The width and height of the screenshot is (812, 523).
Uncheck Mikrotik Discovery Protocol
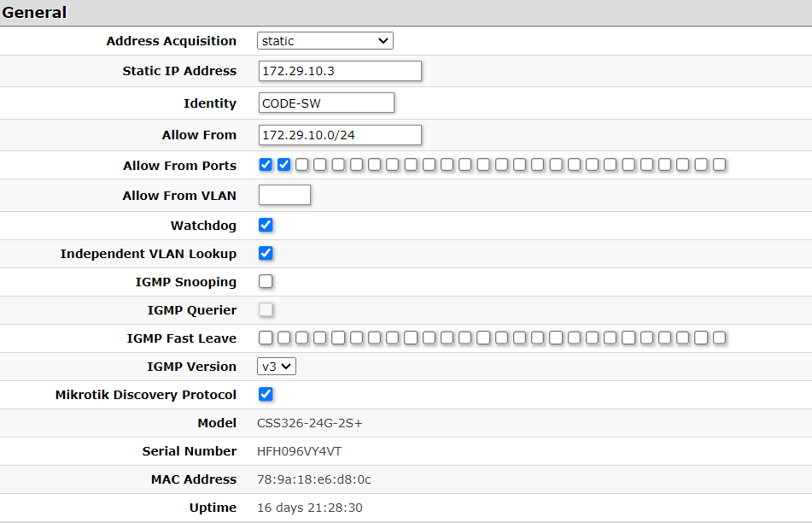click(x=266, y=394)
